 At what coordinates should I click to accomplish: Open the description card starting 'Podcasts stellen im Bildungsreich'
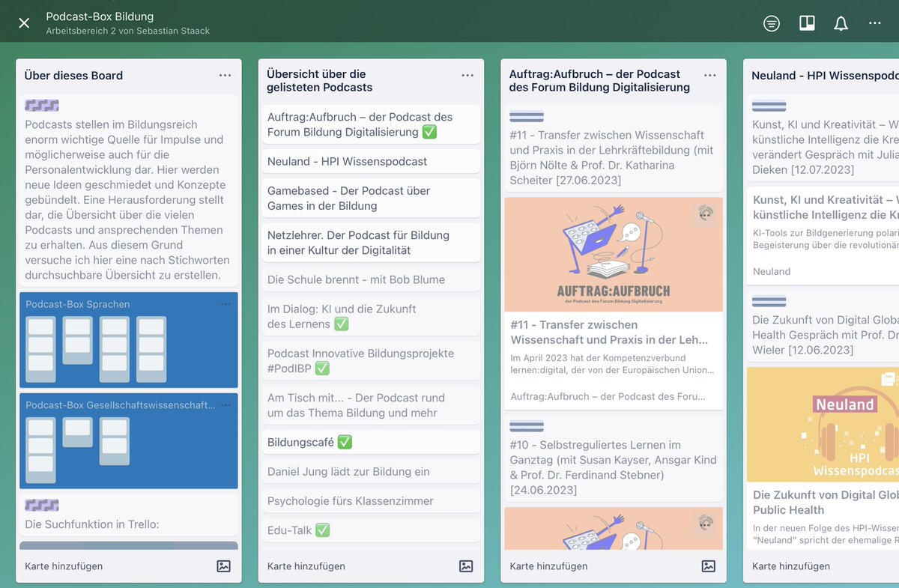click(x=129, y=190)
